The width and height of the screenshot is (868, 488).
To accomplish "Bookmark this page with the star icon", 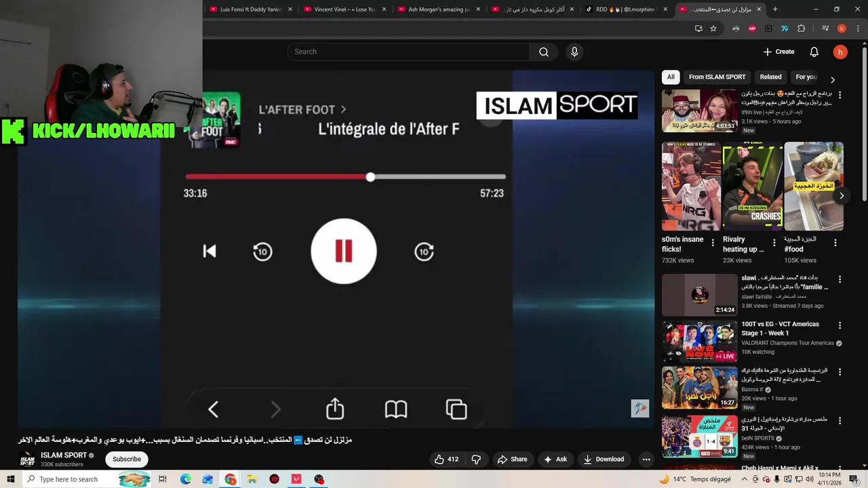I will [x=713, y=28].
